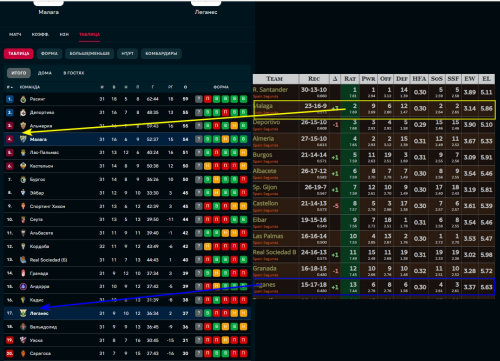Click the grey '?' form badge in Расинг row

(x=199, y=99)
